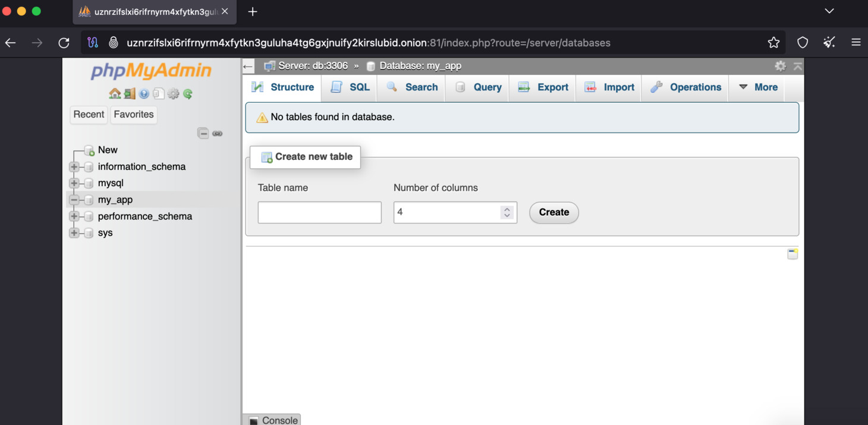This screenshot has width=868, height=425.
Task: Click the page settings gear icon
Action: tap(780, 66)
